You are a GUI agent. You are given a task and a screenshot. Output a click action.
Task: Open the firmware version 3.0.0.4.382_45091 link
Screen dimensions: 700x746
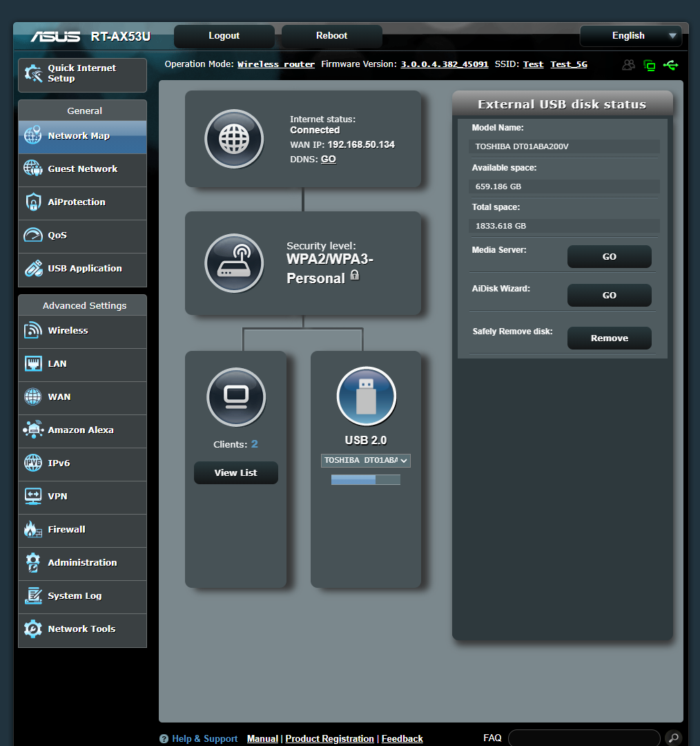[x=444, y=64]
